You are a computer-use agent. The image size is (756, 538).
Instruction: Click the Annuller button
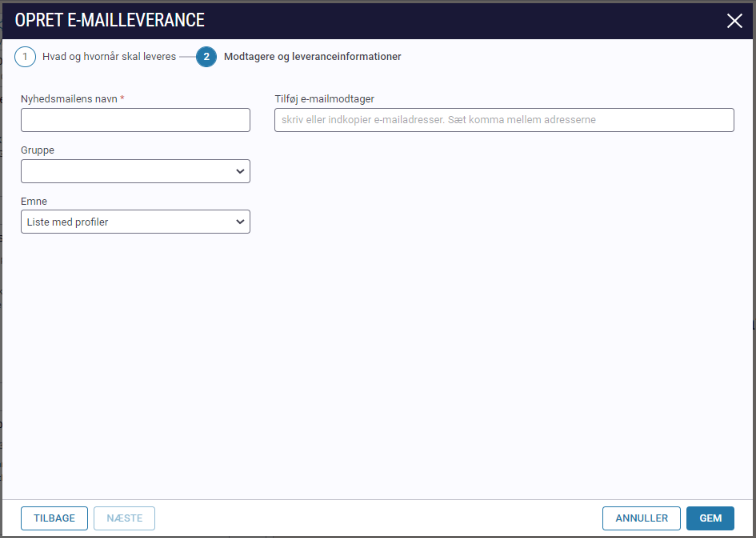tap(641, 518)
